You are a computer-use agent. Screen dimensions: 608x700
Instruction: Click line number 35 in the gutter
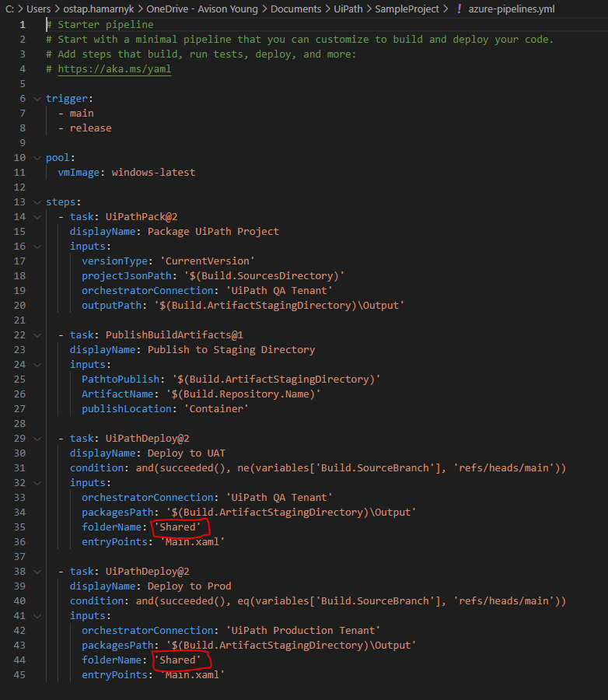(19, 527)
